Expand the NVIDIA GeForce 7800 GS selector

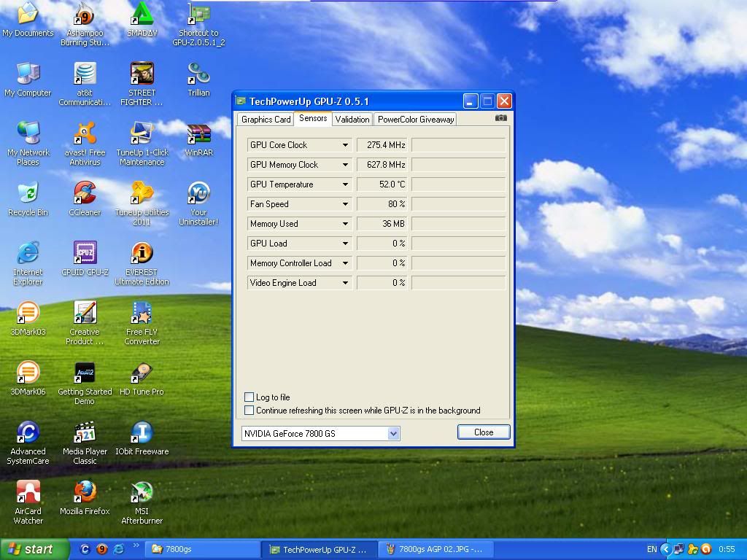[393, 433]
